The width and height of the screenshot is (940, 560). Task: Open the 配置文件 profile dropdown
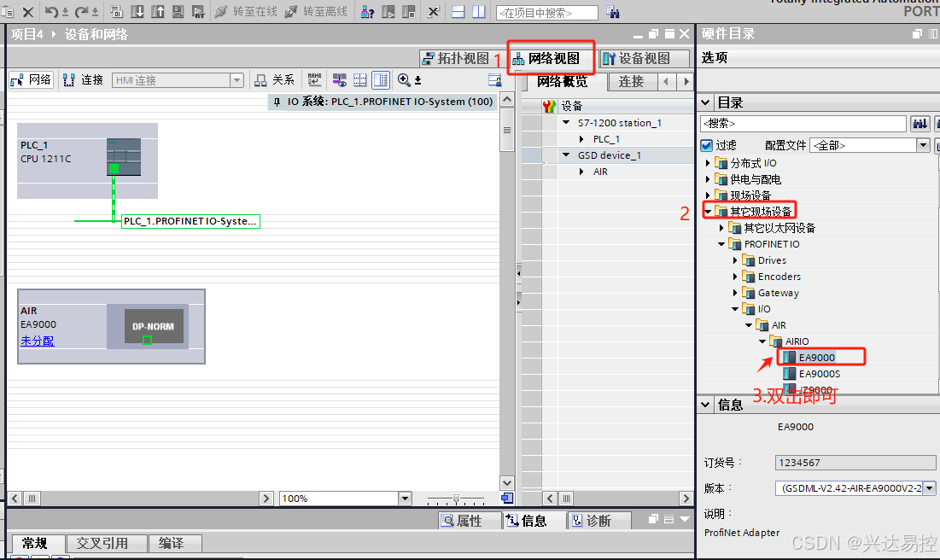[923, 145]
